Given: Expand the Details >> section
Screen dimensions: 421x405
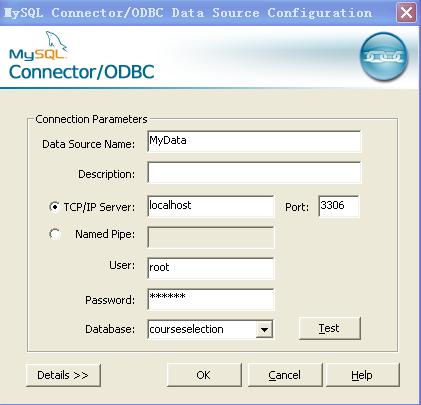Looking at the screenshot, I should pos(63,375).
